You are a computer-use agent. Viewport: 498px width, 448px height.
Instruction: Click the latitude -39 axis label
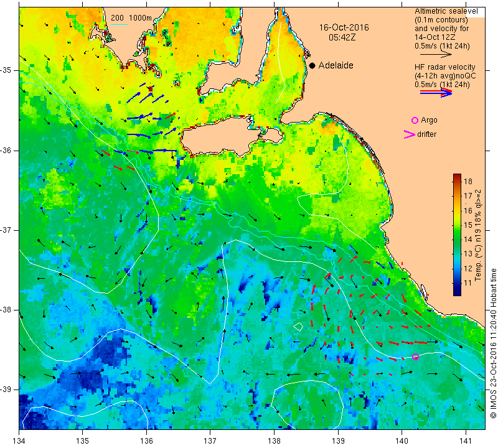6,390
